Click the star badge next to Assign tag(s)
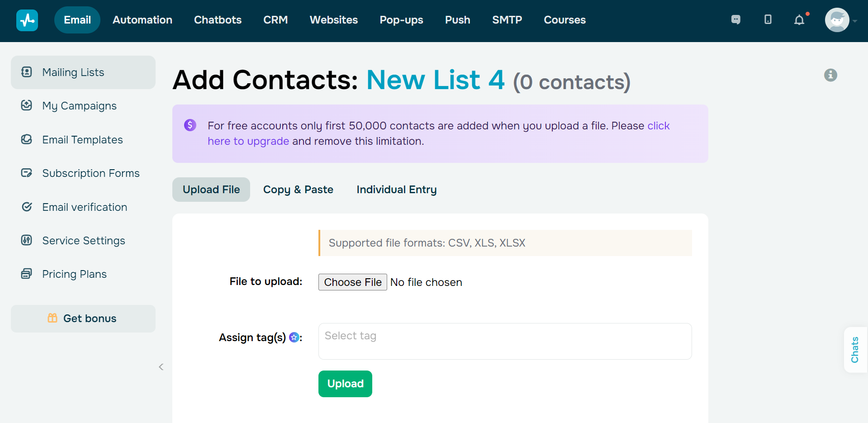Viewport: 868px width, 423px height. 294,337
